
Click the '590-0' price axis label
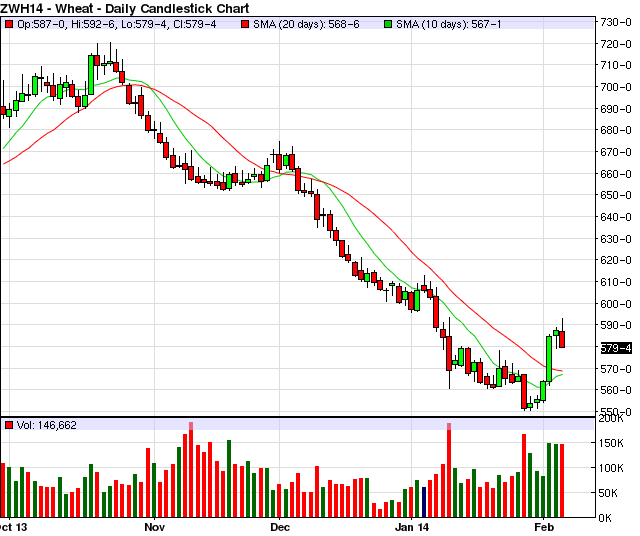click(x=616, y=325)
